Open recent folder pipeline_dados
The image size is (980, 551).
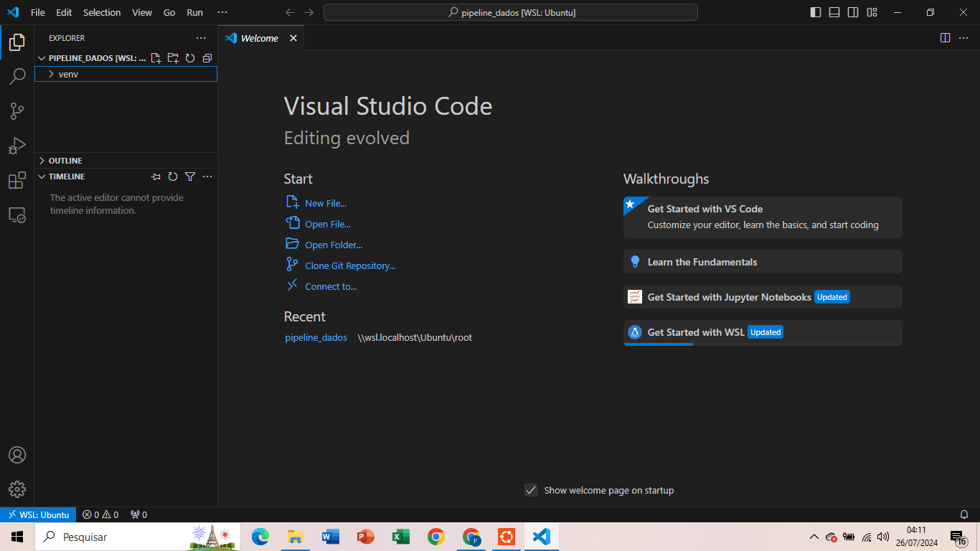point(316,337)
